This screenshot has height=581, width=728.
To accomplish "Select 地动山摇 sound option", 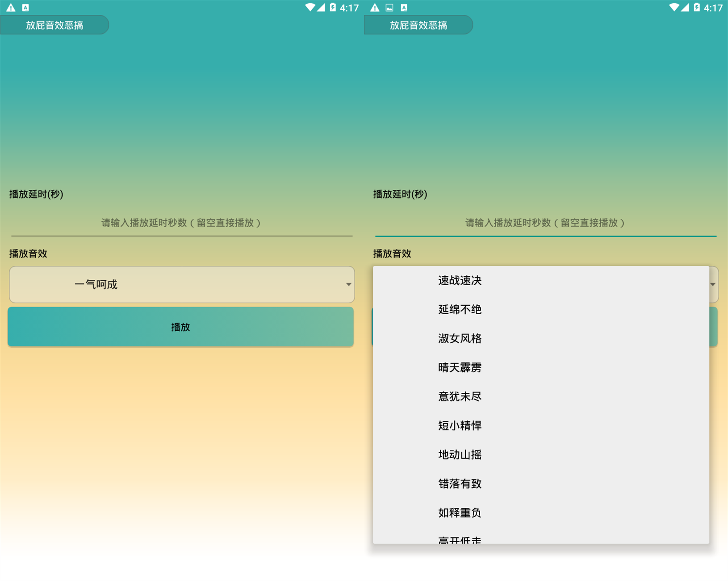I will [x=460, y=455].
